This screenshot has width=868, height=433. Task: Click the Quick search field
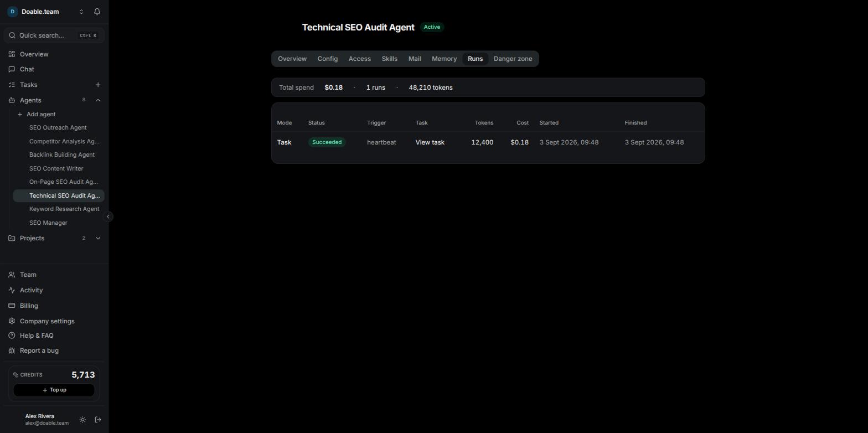tap(54, 35)
